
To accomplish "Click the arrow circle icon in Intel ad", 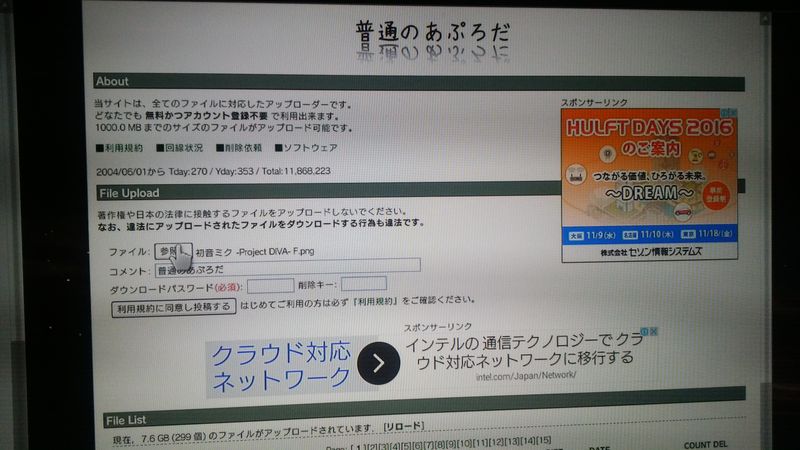I will 378,363.
